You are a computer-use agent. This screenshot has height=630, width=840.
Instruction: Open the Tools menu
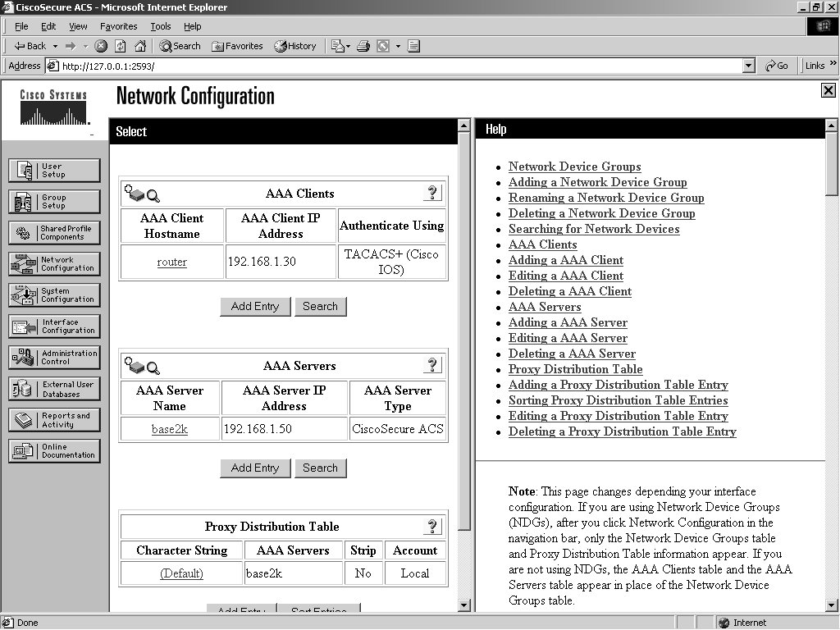160,26
